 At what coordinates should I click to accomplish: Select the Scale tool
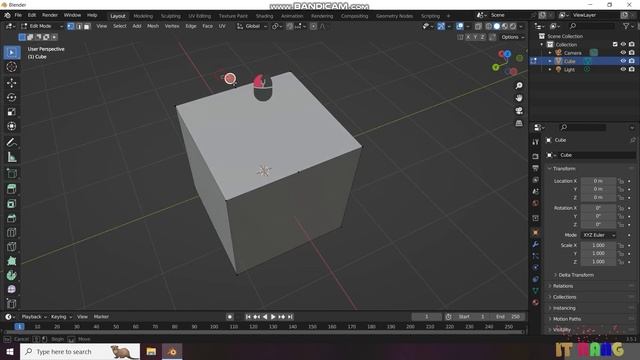(x=11, y=112)
